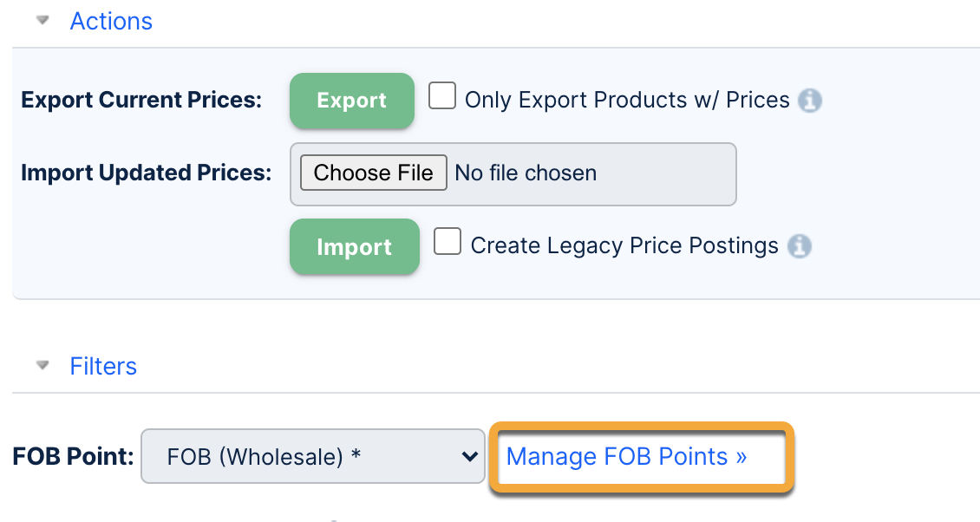This screenshot has height=522, width=980.
Task: Click the 'Create Legacy Price Postings' label text
Action: pyautogui.click(x=624, y=246)
